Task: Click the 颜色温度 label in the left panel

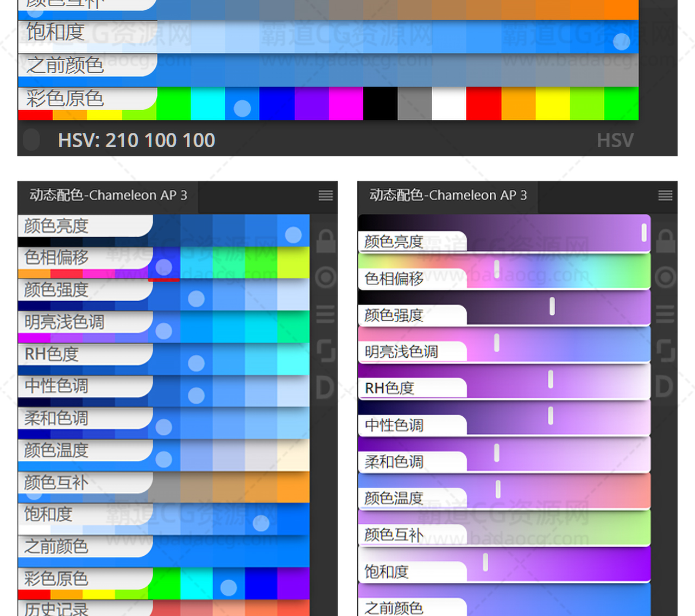Action: (56, 450)
